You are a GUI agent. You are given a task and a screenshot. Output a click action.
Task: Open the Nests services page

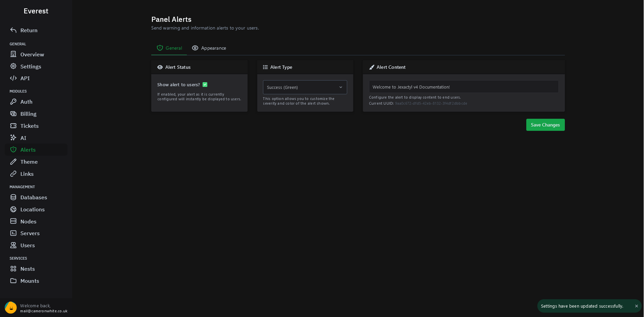(36, 269)
